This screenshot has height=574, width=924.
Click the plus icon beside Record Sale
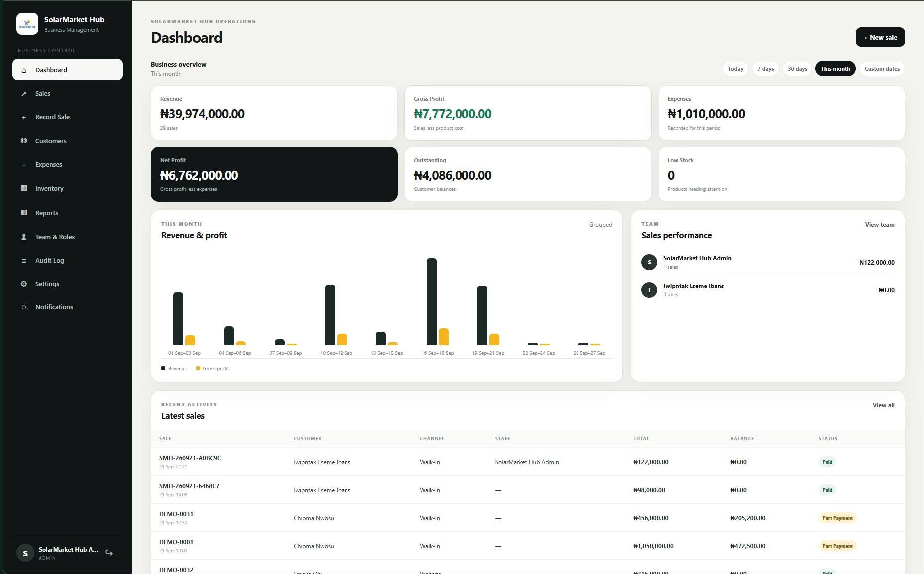click(x=24, y=117)
